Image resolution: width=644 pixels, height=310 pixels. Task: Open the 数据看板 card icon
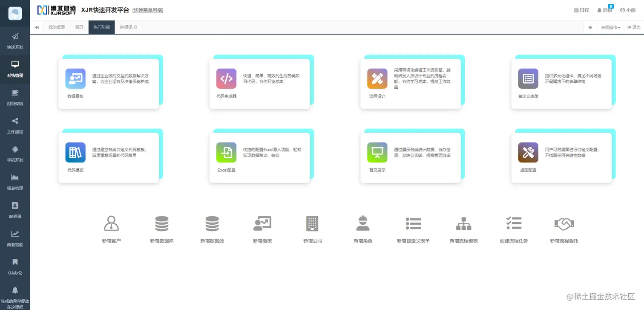tap(75, 78)
